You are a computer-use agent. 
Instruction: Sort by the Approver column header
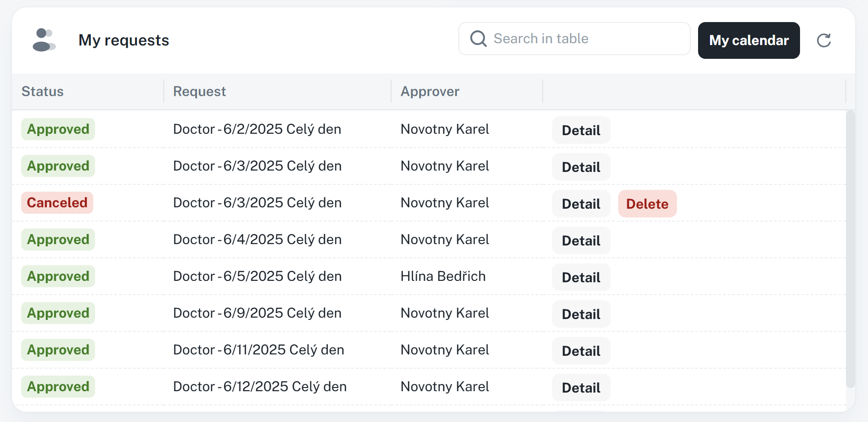430,91
